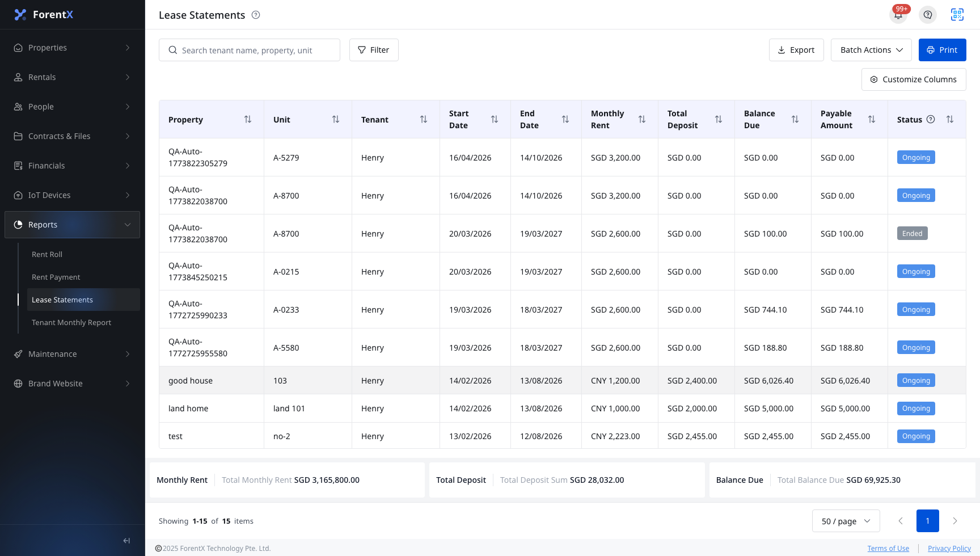The height and width of the screenshot is (556, 980).
Task: Open the 50 / page size dropdown
Action: [x=846, y=521]
